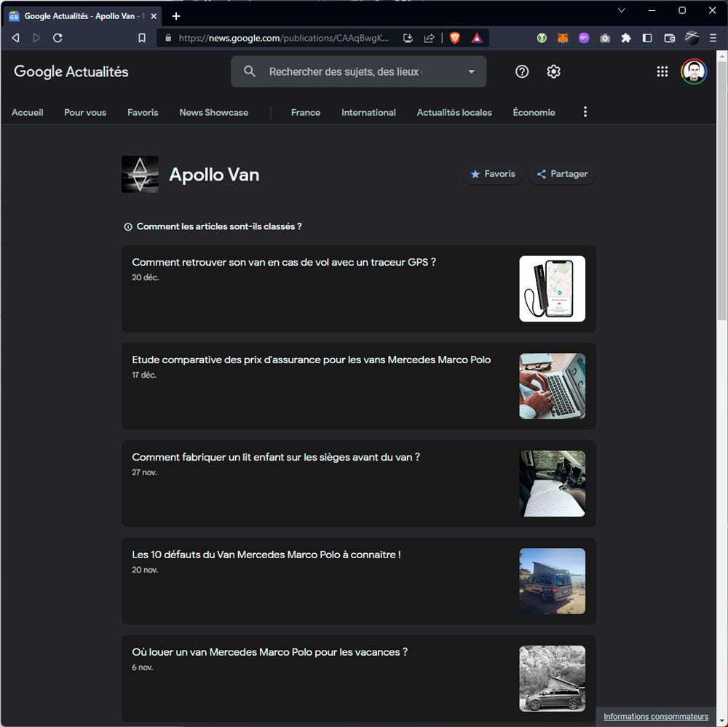This screenshot has height=727, width=728.
Task: Toggle the browser sidebar panel icon
Action: [647, 38]
